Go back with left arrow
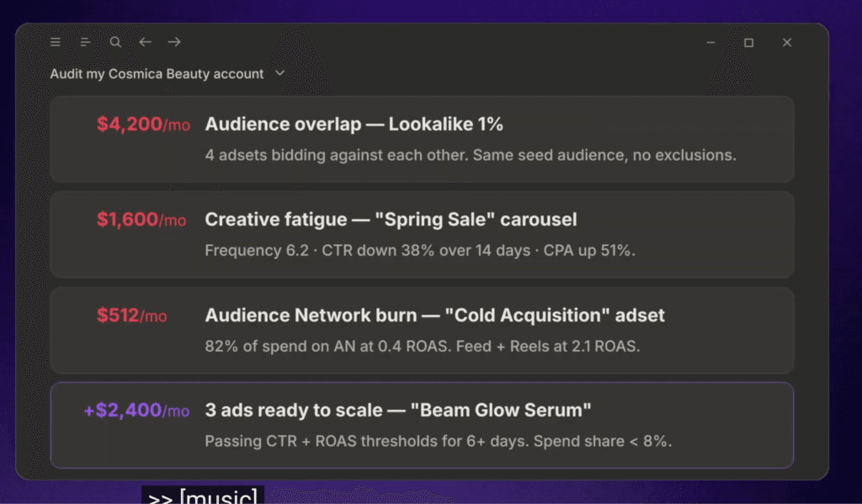Image resolution: width=862 pixels, height=504 pixels. point(145,42)
